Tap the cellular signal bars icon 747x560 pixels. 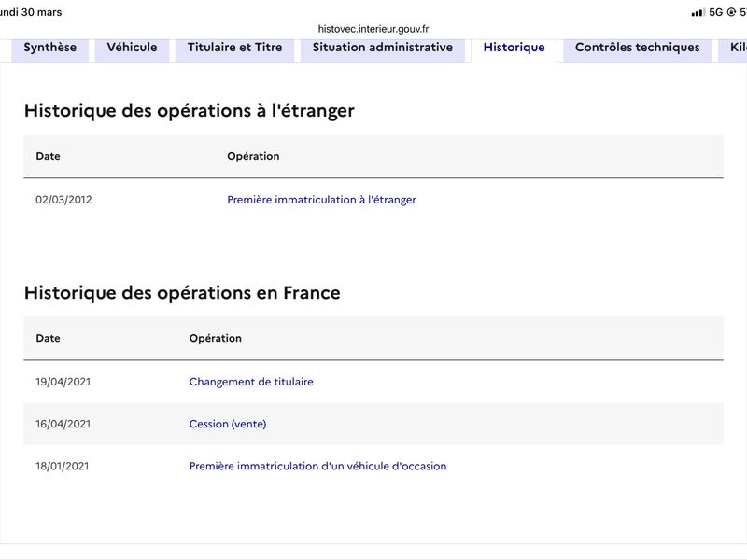pyautogui.click(x=698, y=12)
